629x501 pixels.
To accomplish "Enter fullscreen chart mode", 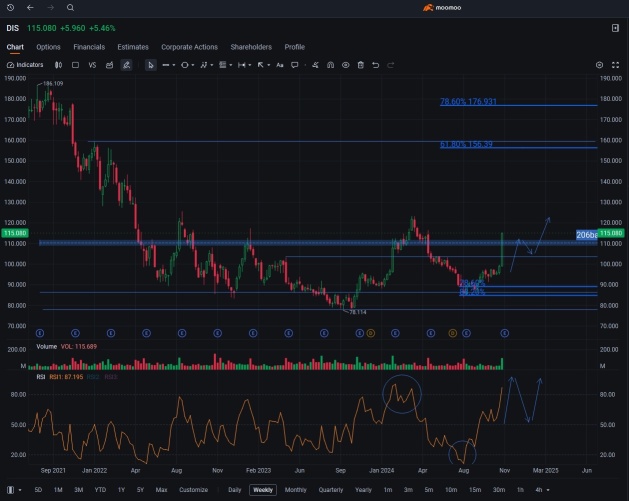I will [x=615, y=65].
